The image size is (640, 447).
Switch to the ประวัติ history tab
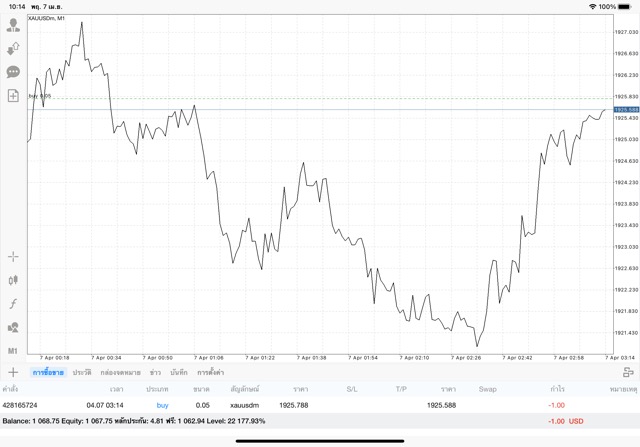pyautogui.click(x=81, y=372)
